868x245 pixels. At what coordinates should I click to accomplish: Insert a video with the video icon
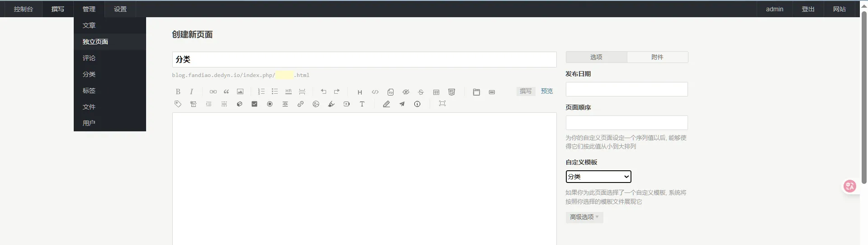(x=347, y=104)
